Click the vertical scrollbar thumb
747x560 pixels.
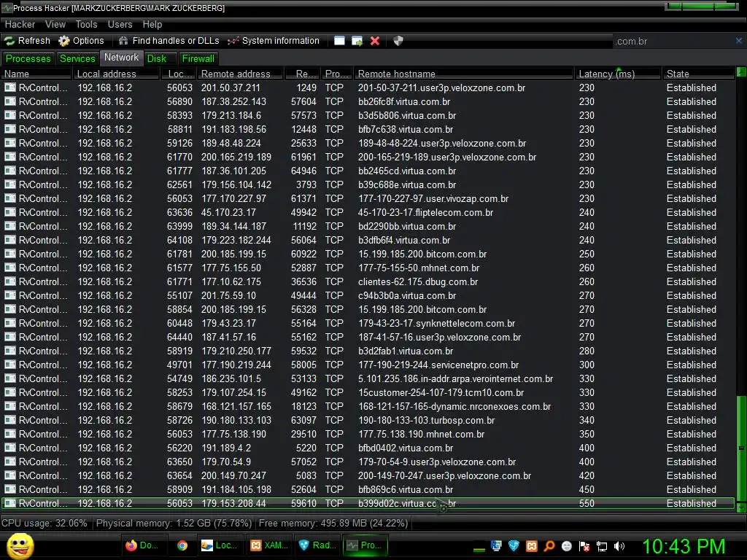[x=741, y=448]
